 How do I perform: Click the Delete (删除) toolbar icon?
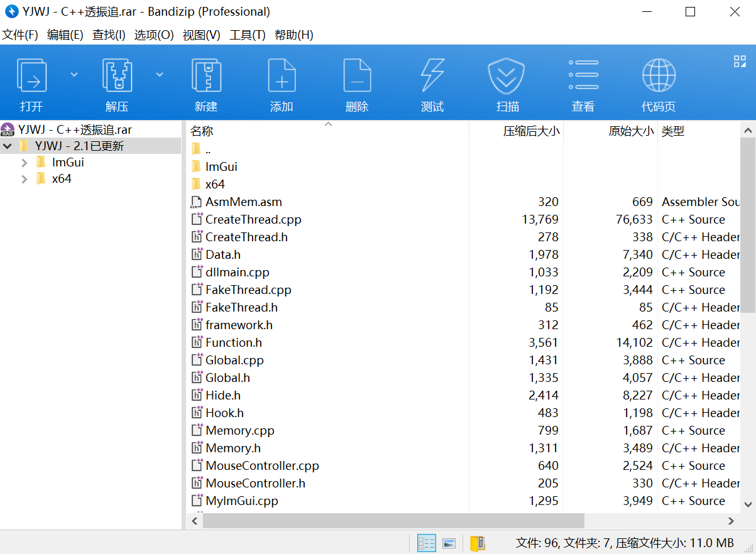coord(357,75)
